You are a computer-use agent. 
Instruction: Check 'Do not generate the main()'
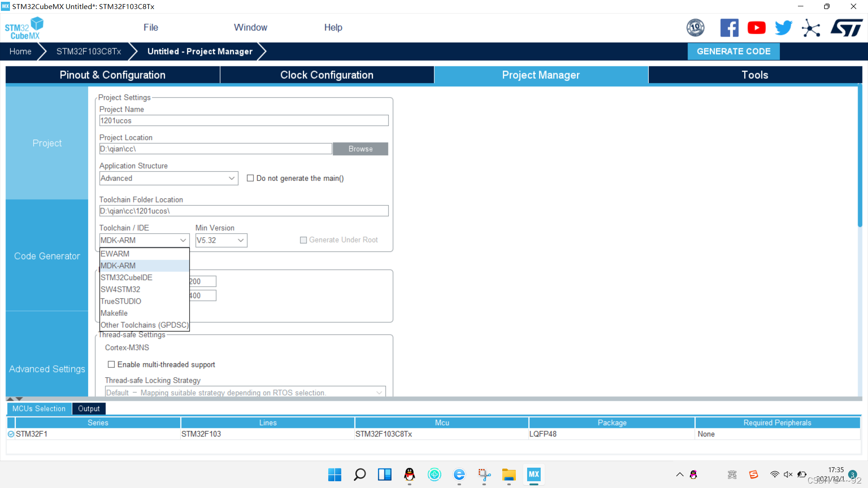pos(250,178)
